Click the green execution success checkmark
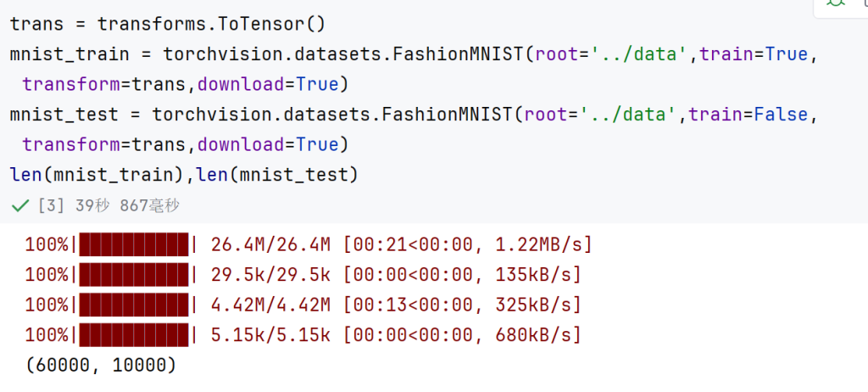The height and width of the screenshot is (392, 868). 20,206
